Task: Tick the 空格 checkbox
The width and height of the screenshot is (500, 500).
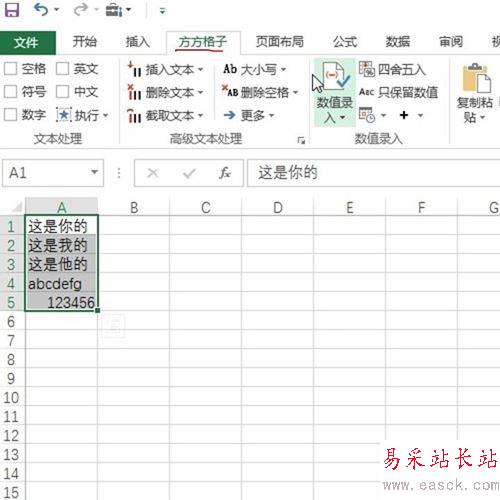Action: point(10,69)
